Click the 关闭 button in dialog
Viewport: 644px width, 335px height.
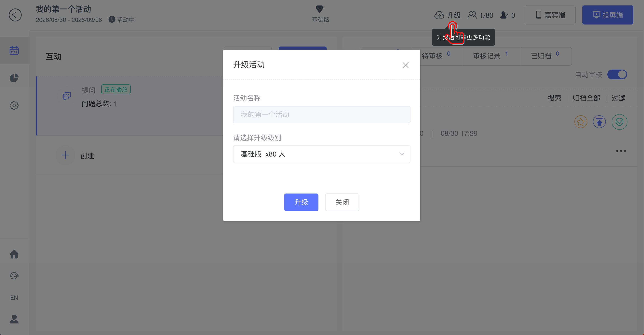pos(342,202)
